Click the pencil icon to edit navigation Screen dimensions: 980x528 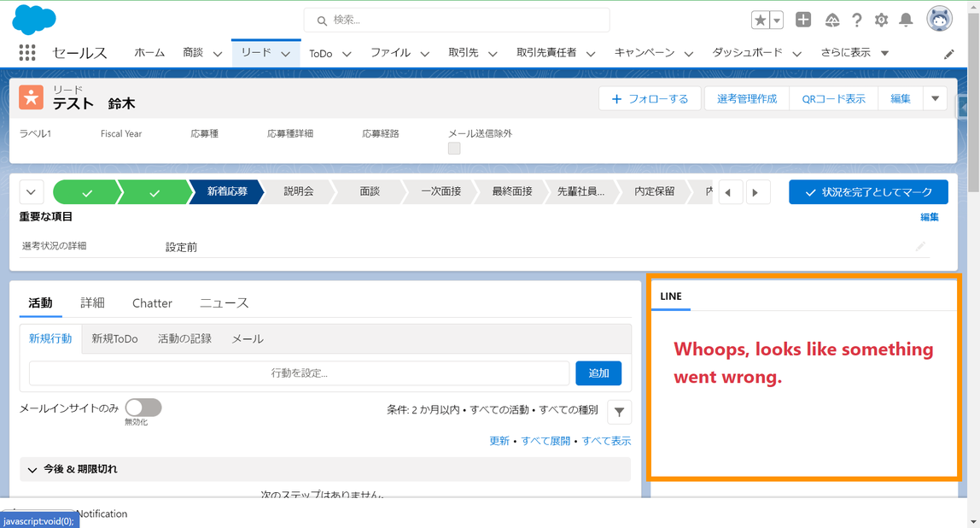click(x=948, y=53)
